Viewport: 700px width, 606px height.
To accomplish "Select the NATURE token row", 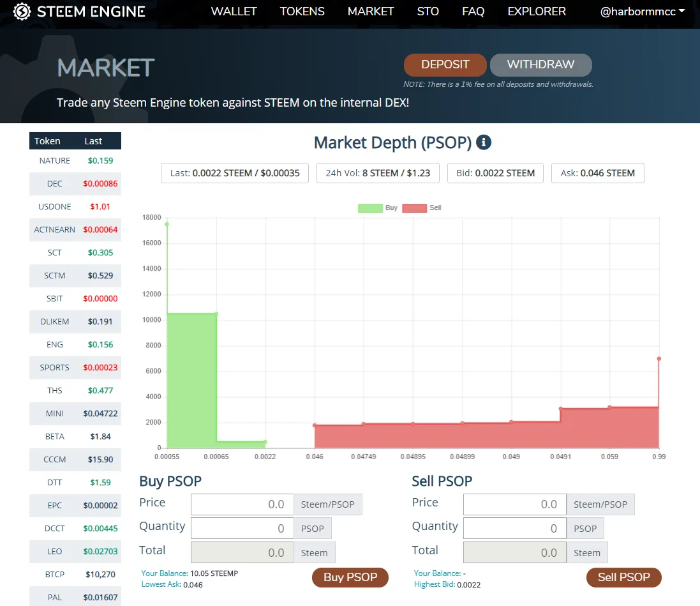I will [75, 161].
